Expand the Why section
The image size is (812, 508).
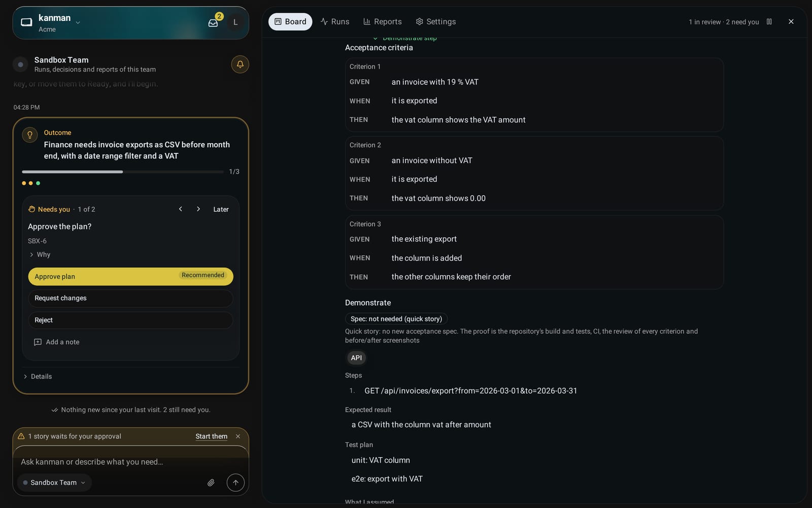click(40, 255)
